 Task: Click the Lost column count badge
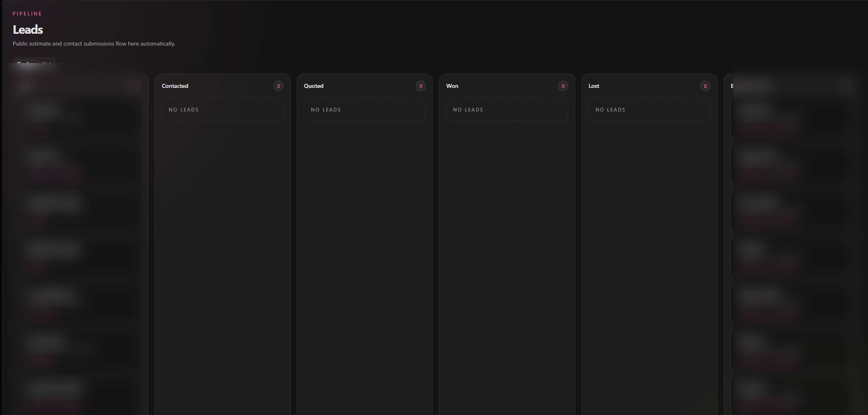(x=705, y=86)
